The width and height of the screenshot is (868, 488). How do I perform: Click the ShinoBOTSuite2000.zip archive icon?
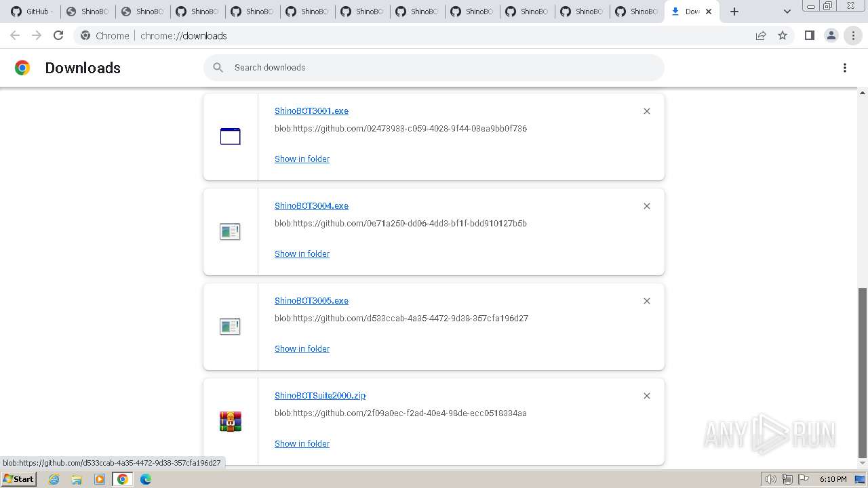click(x=231, y=421)
